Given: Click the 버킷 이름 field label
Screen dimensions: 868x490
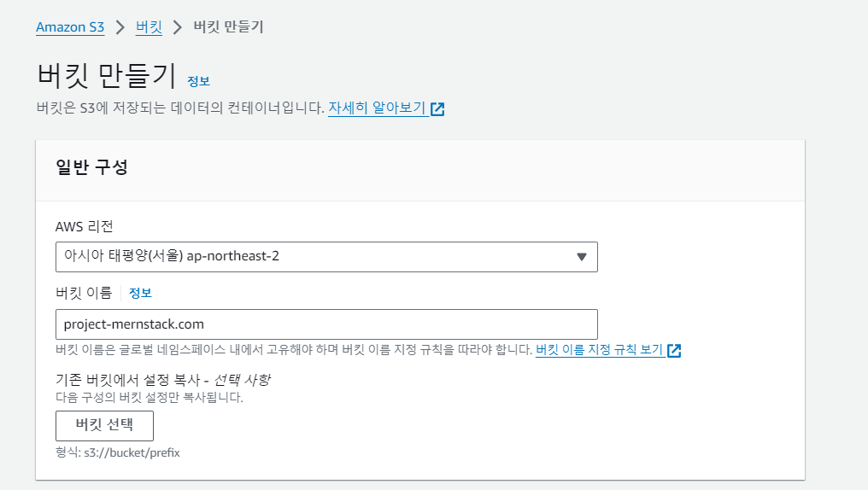Looking at the screenshot, I should coord(84,293).
